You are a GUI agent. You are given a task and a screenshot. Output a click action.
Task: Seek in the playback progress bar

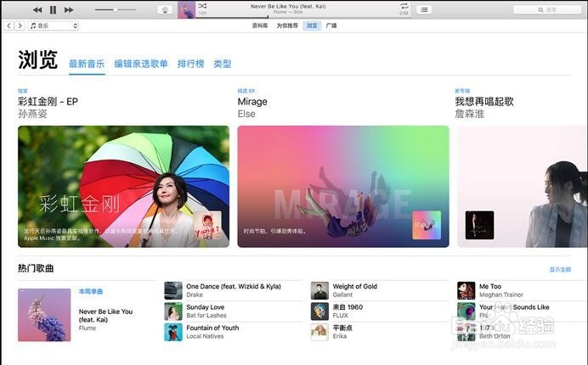[x=303, y=17]
